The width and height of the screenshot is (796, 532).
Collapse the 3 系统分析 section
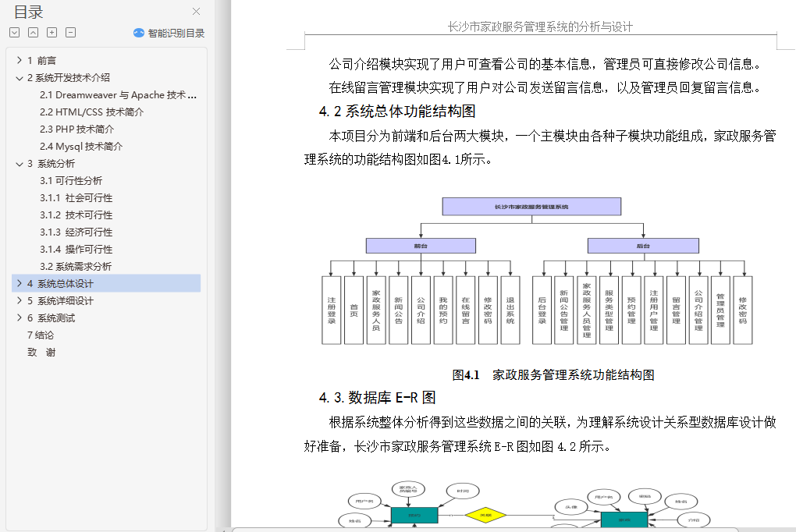click(x=20, y=164)
